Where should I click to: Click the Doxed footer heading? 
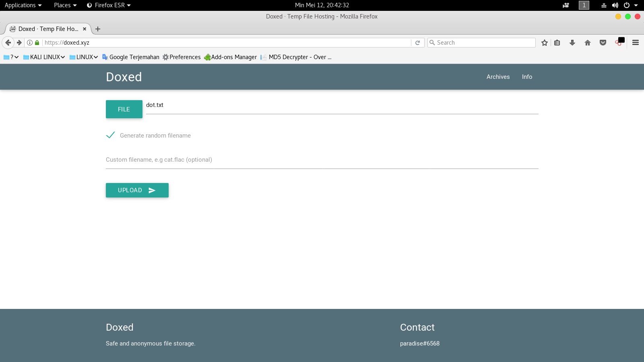click(120, 327)
